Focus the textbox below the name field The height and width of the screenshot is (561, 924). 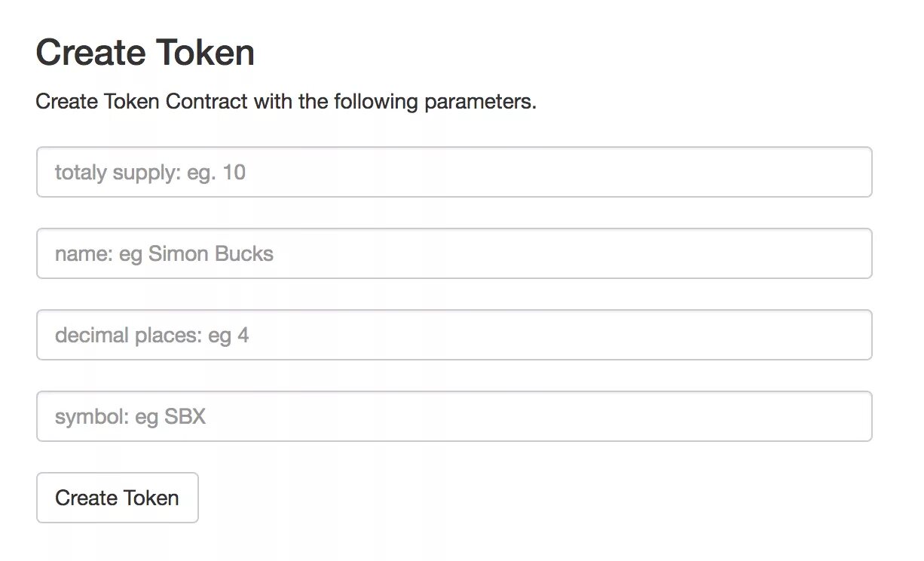(454, 336)
